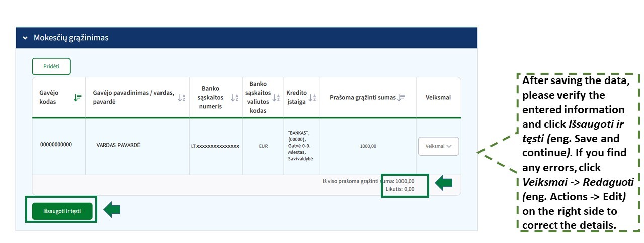Select the 1000,00 amount cell in the row
Viewport: 644px width, 243px height.
pyautogui.click(x=368, y=146)
